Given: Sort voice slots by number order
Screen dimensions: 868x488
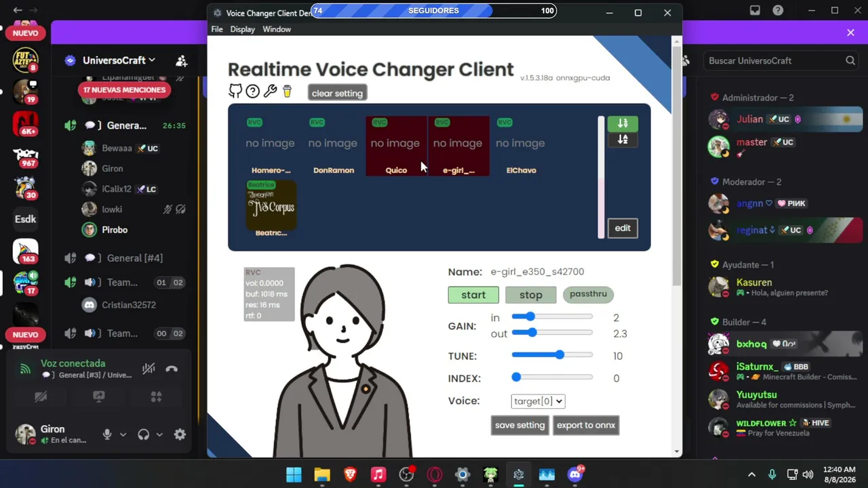Looking at the screenshot, I should [623, 123].
